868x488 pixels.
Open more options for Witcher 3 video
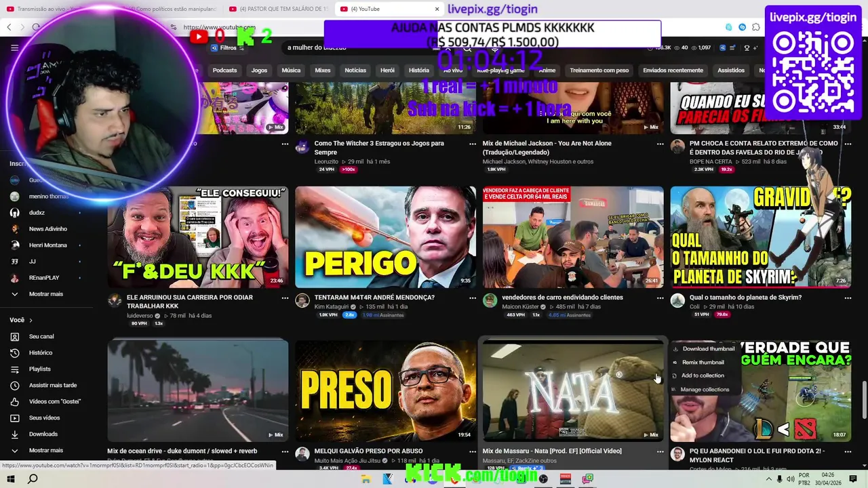tap(473, 144)
